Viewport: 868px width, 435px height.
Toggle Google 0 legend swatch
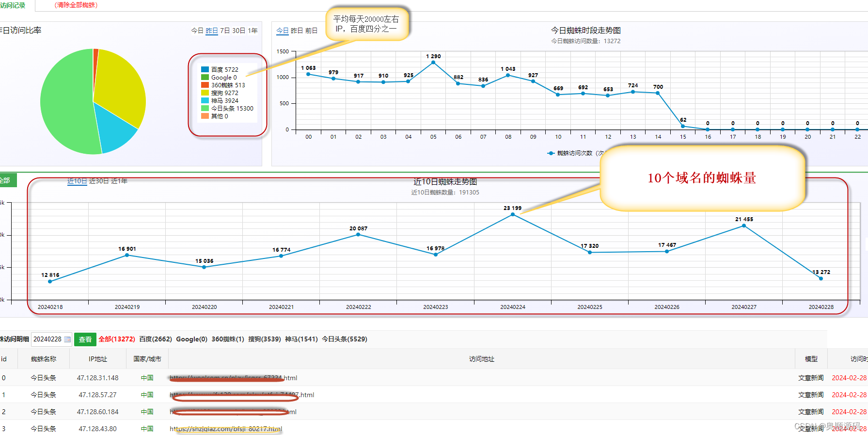pyautogui.click(x=205, y=78)
